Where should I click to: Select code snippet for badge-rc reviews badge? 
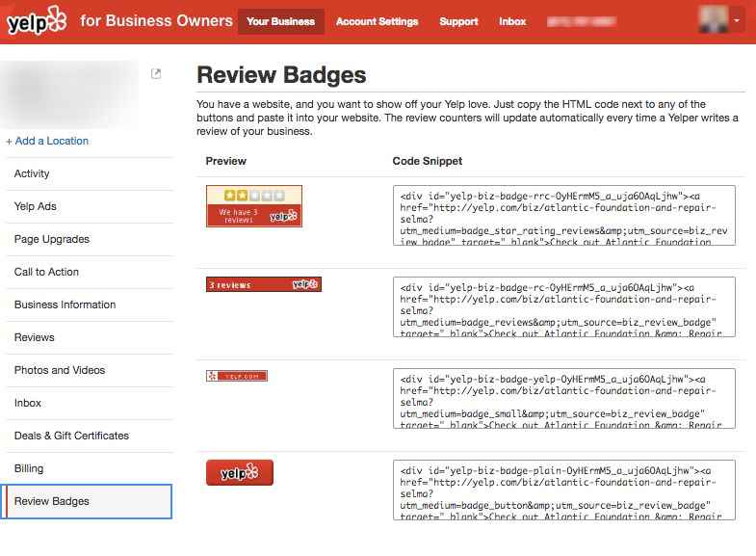(564, 306)
